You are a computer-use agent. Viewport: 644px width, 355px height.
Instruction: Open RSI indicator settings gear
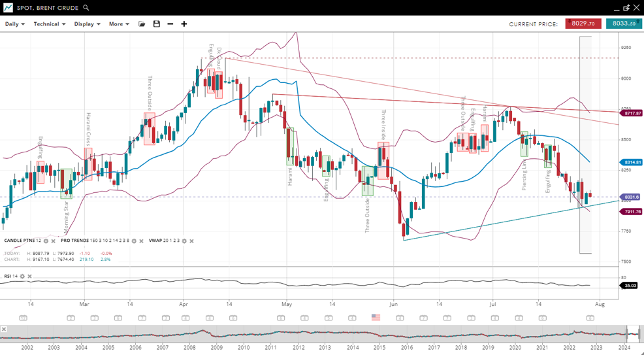pyautogui.click(x=22, y=277)
